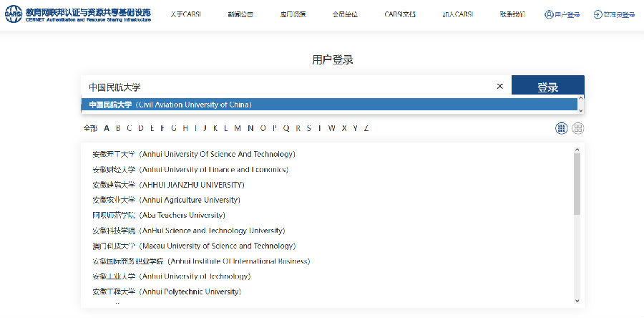Pick Aba Teachers University entry
The height and width of the screenshot is (318, 644).
[x=158, y=215]
